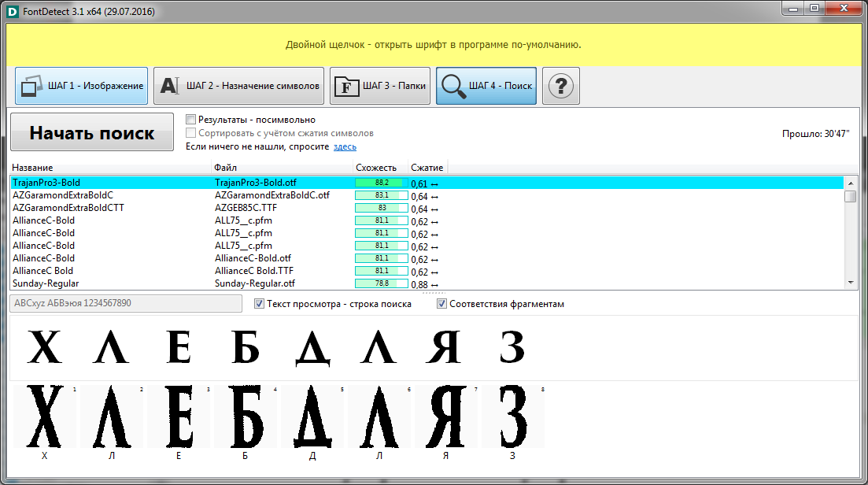Click the FontDetect app icon in title bar

pyautogui.click(x=12, y=11)
